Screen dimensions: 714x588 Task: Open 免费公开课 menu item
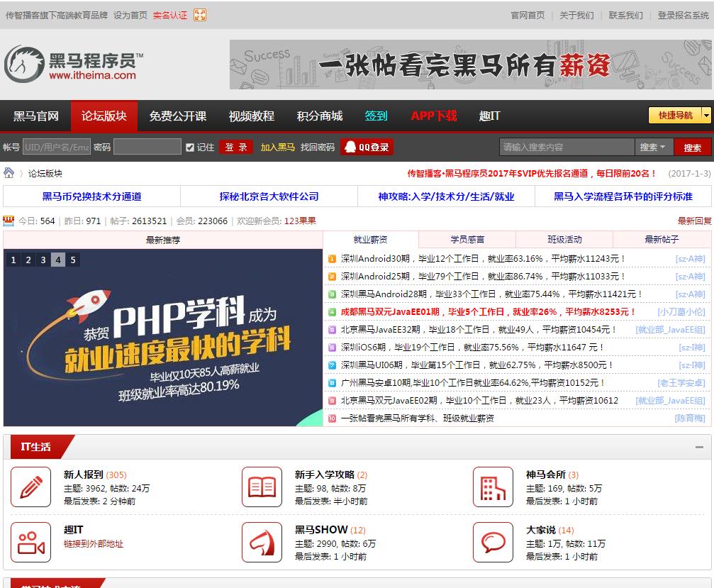pyautogui.click(x=178, y=116)
